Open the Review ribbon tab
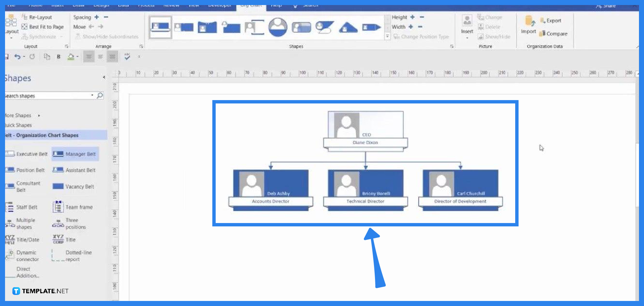 point(171,5)
